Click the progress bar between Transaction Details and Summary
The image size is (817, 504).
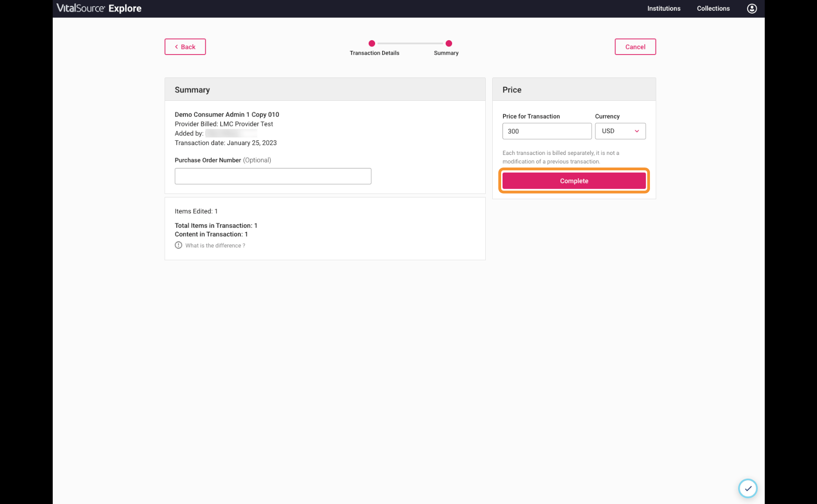[x=410, y=43]
